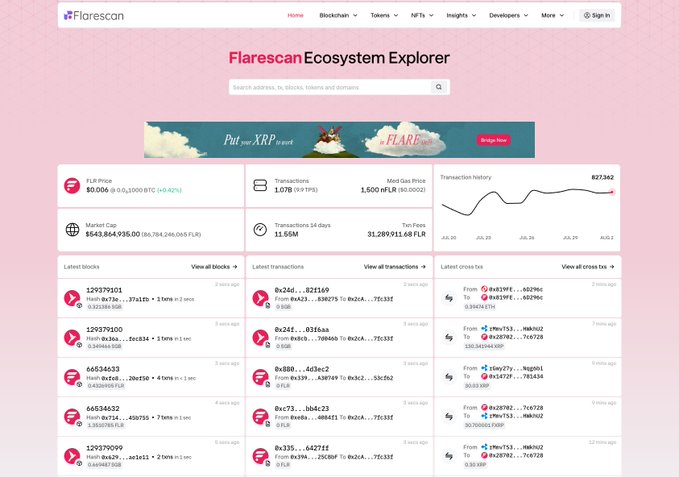
Task: Open transaction hash 0x24d...82f169
Action: click(302, 290)
